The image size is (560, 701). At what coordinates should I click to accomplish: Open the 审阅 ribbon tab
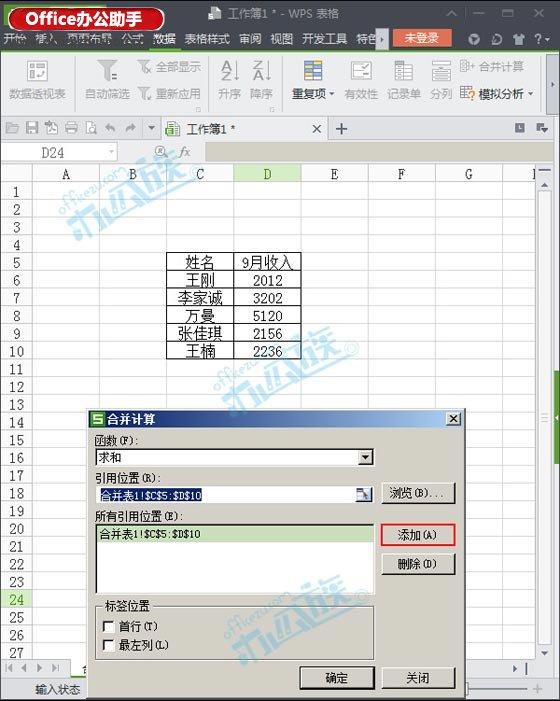click(x=250, y=39)
